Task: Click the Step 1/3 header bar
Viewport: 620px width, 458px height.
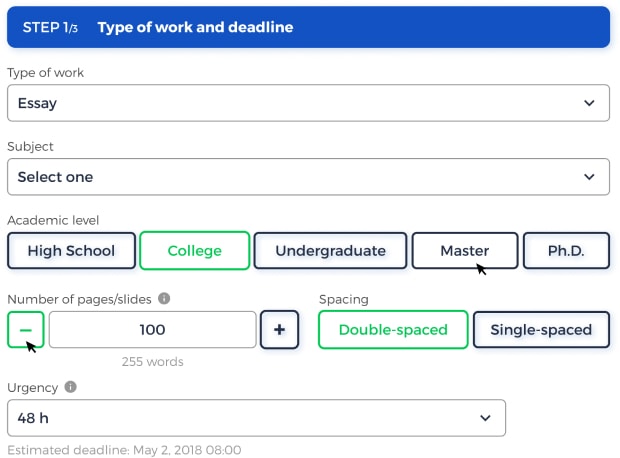Action: pos(308,27)
